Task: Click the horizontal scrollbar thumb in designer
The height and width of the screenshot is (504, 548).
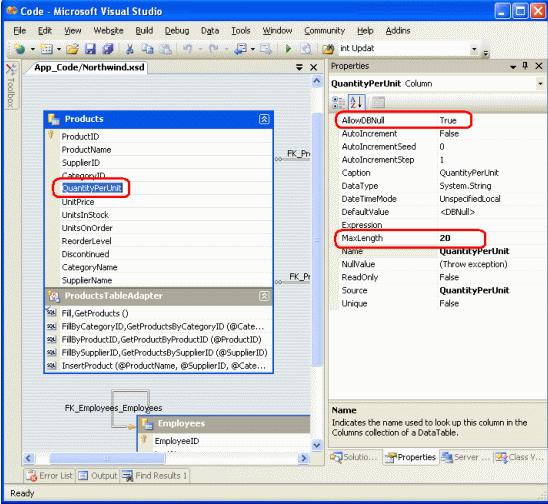Action: 107,458
